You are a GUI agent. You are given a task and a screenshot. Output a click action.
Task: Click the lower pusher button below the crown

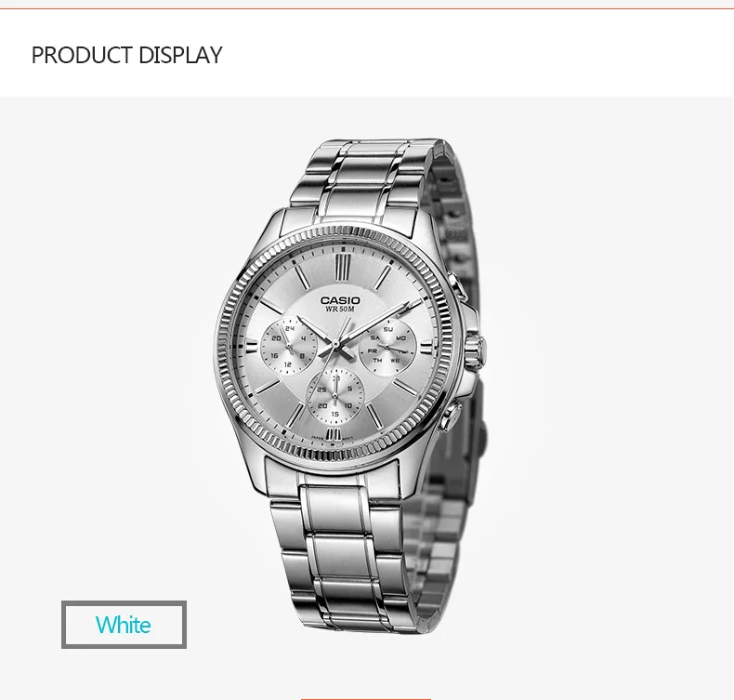451,417
